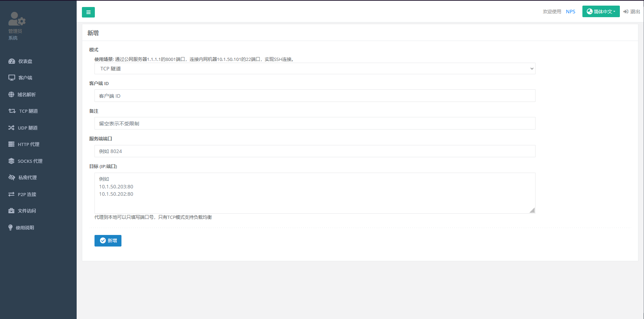Screen dimensions: 644x319
Task: Click checkmark icon on 新增 submit button
Action: [x=103, y=241]
